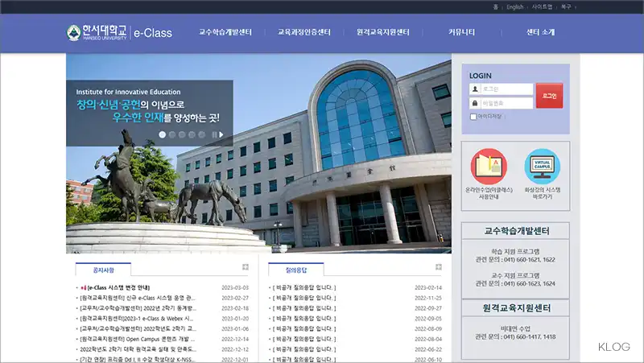Click the contact text '041) 660-1417, 1418'
The width and height of the screenshot is (644, 363).
[530, 336]
